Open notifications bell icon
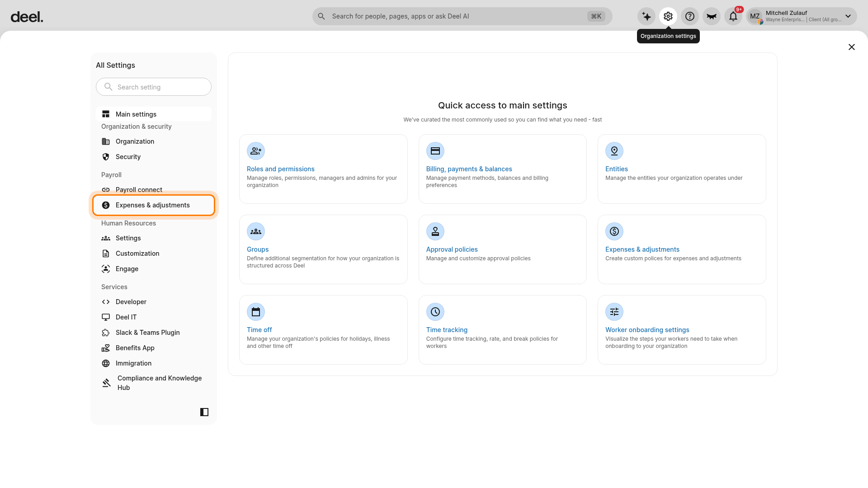 tap(733, 16)
